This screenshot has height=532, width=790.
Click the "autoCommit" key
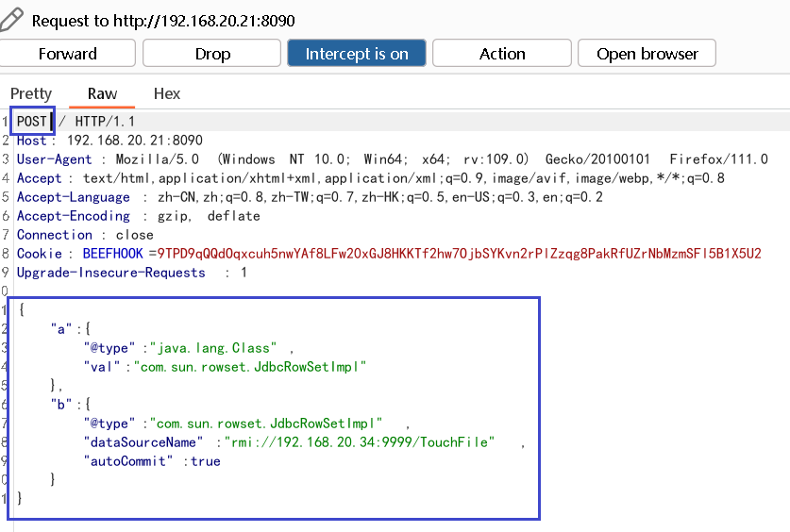[128, 461]
